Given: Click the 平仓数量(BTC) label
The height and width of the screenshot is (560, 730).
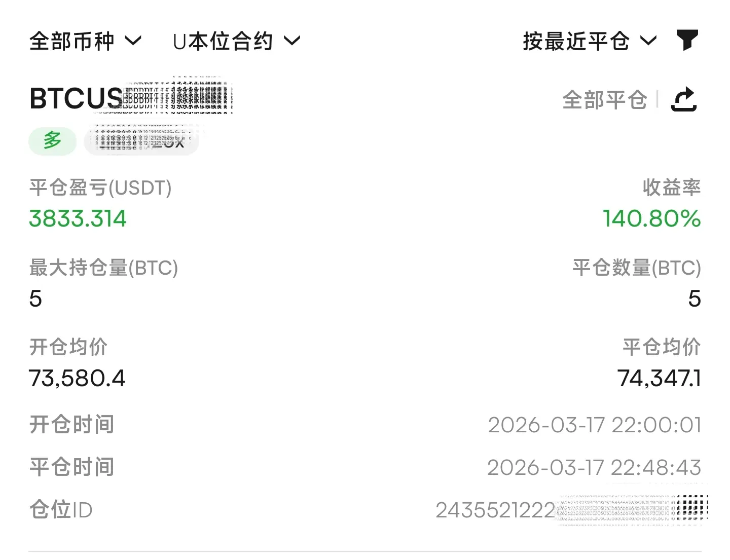Looking at the screenshot, I should click(x=636, y=268).
